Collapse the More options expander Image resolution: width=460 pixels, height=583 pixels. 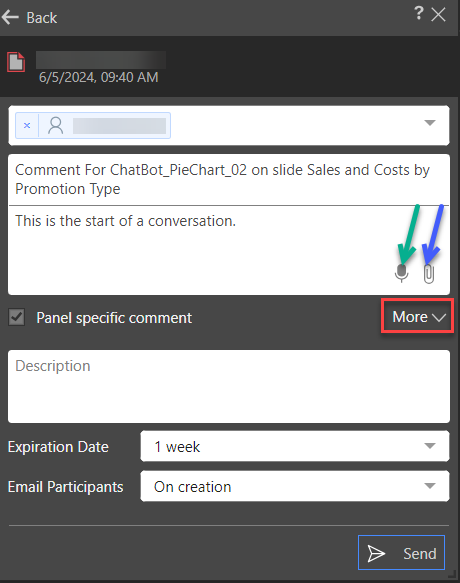[x=417, y=316]
